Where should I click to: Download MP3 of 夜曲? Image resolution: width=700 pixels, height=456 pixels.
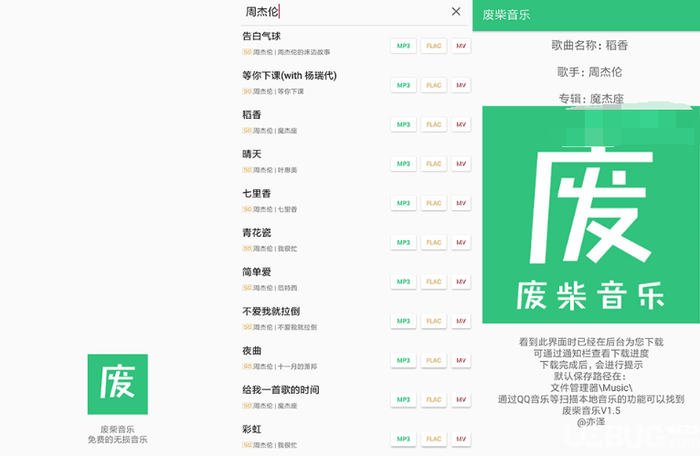point(403,360)
